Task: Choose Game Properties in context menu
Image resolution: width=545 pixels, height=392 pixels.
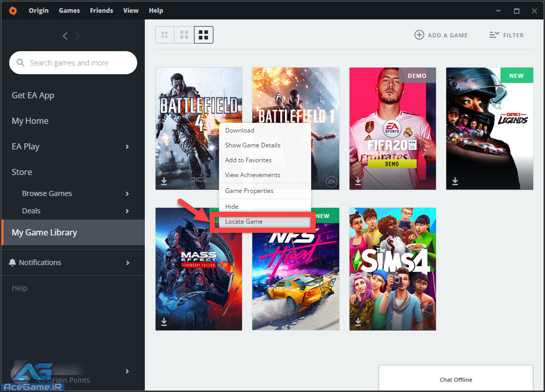Action: 249,191
